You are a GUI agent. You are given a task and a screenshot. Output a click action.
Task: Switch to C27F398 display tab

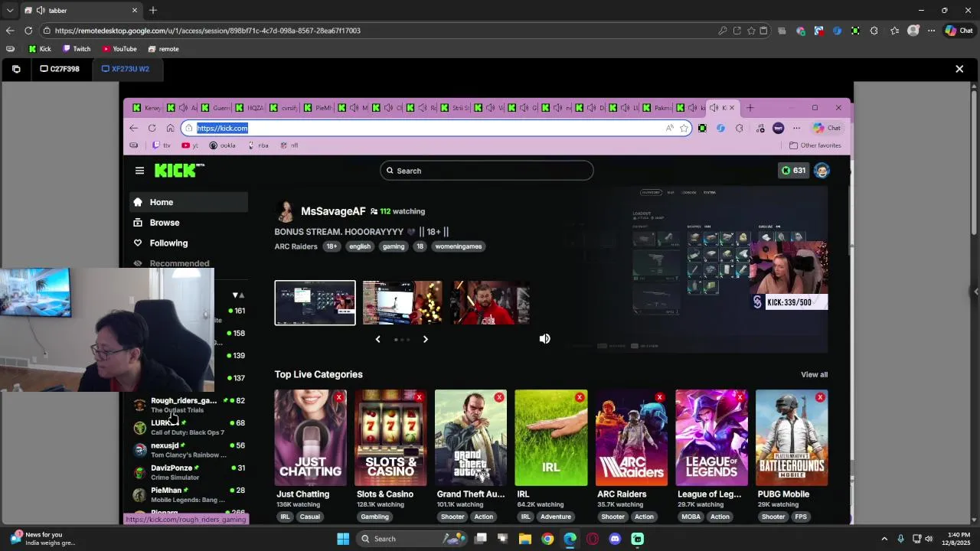click(60, 69)
